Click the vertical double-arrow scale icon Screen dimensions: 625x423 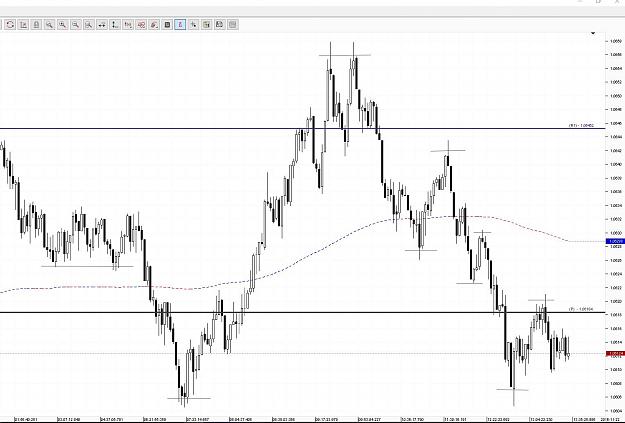[115, 25]
